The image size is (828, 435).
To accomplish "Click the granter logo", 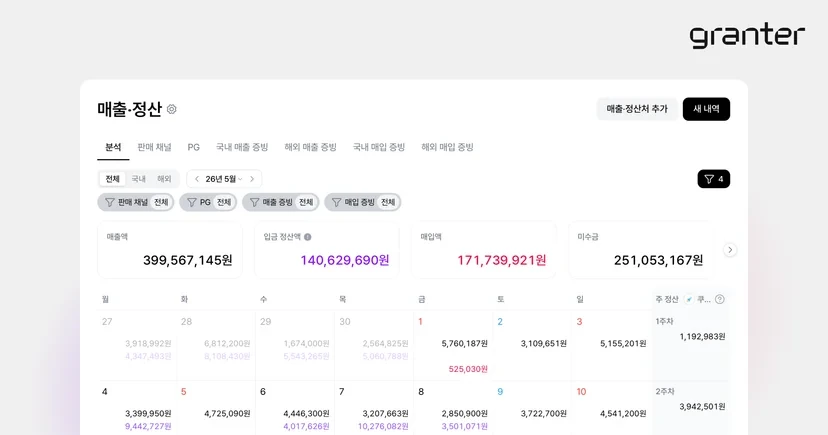I will (747, 35).
